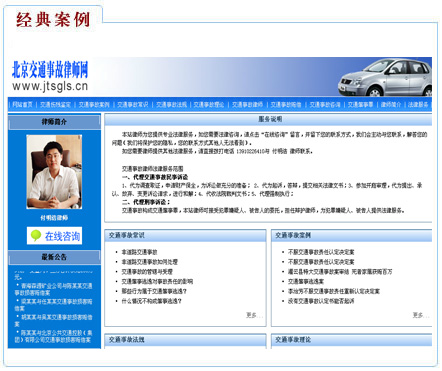Click the 在线咨询 online consultation button

click(54, 236)
